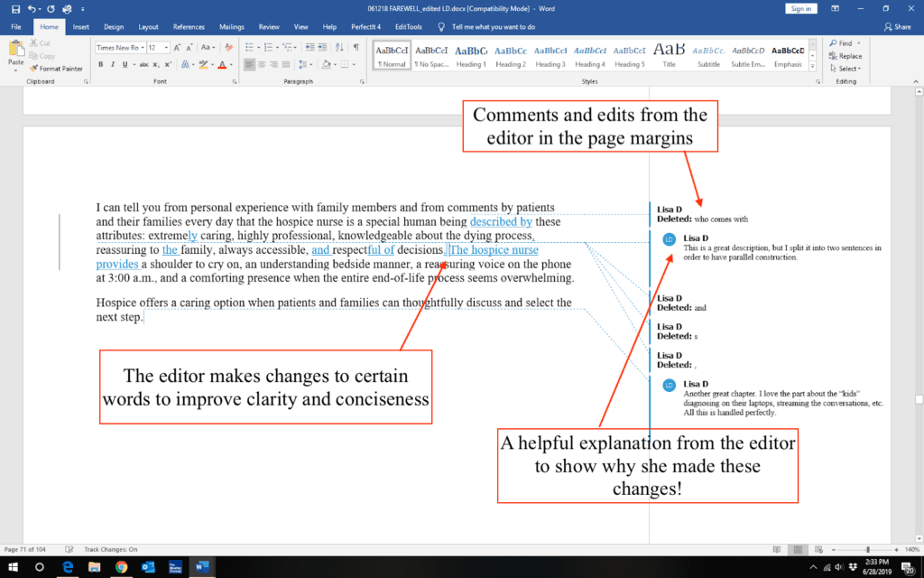Click the Save icon in title bar

point(15,9)
